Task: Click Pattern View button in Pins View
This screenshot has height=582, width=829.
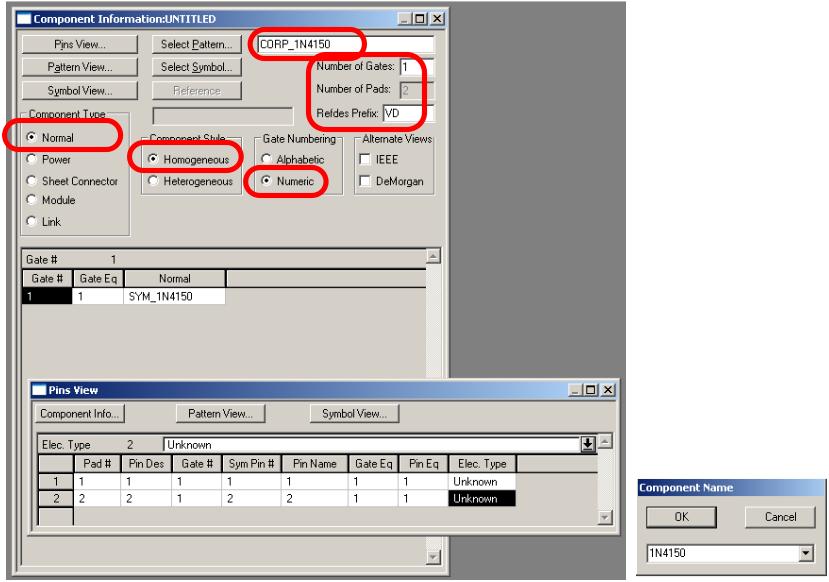Action: tap(220, 413)
